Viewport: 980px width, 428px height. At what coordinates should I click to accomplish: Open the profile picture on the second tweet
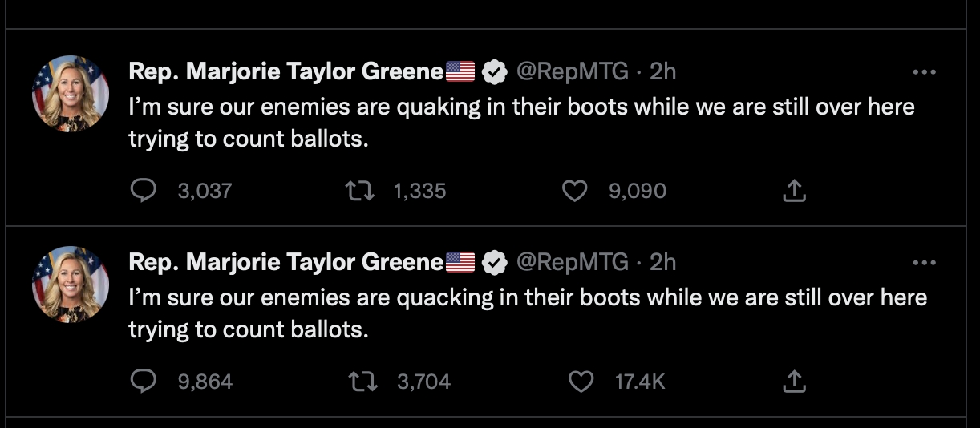tap(70, 285)
